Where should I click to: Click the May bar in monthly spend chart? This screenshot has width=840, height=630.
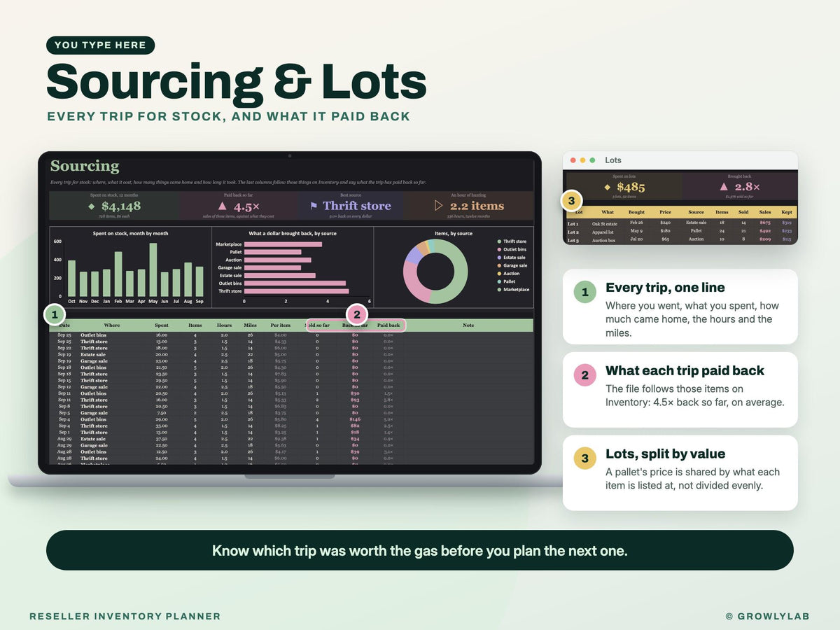point(153,270)
